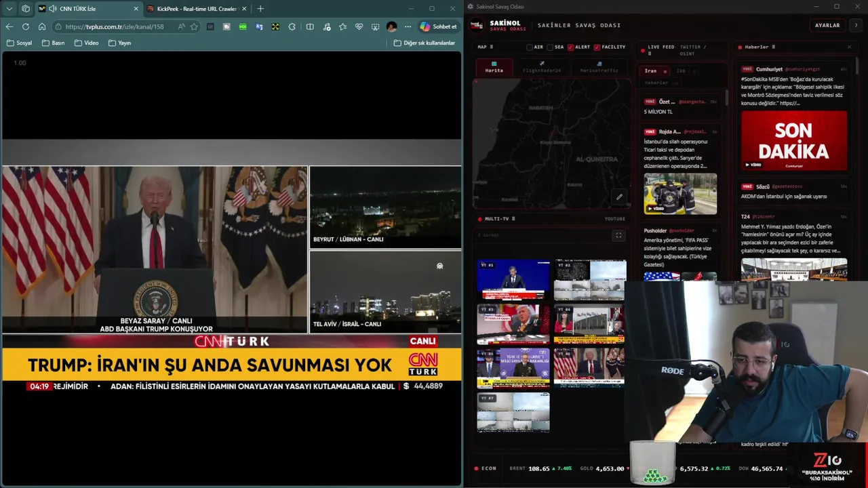Open Edge extensions puzzle icon
Image resolution: width=868 pixels, height=488 pixels.
(292, 26)
